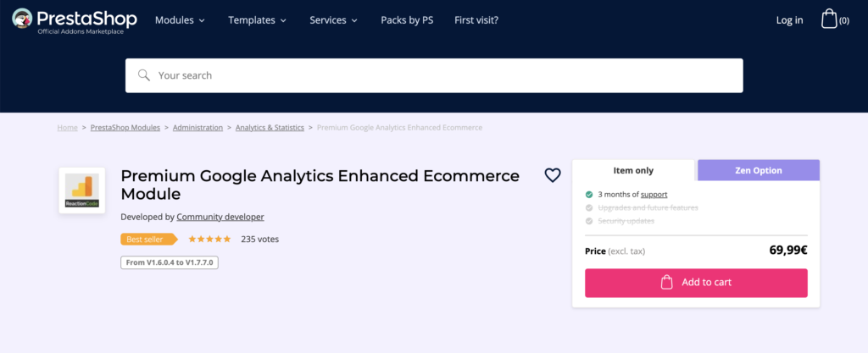Open Administration breadcrumb link

point(198,128)
